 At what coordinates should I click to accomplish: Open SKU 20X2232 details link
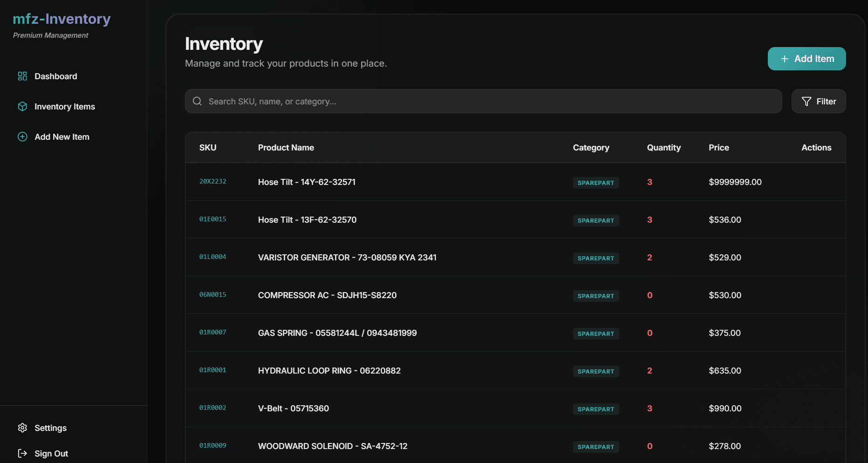point(212,182)
